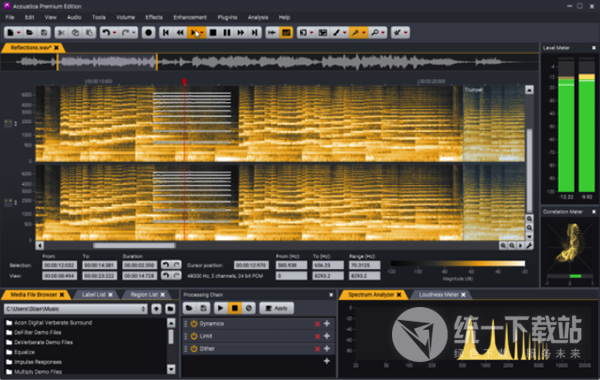Screen dimensions: 600x380
Task: Open the dropdown arrow on the last toolbar icon
Action: point(406,33)
